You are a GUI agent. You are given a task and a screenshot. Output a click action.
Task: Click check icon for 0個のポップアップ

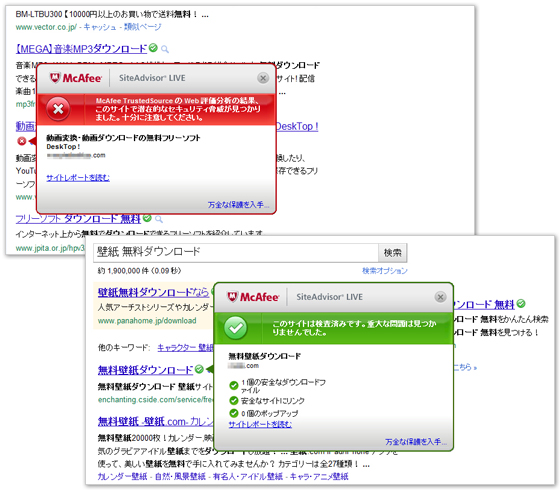tap(234, 413)
